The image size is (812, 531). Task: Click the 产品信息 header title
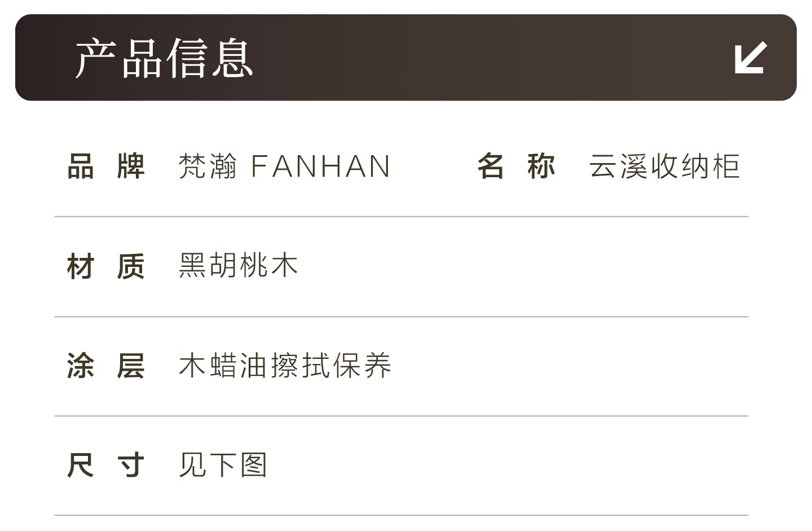point(164,58)
